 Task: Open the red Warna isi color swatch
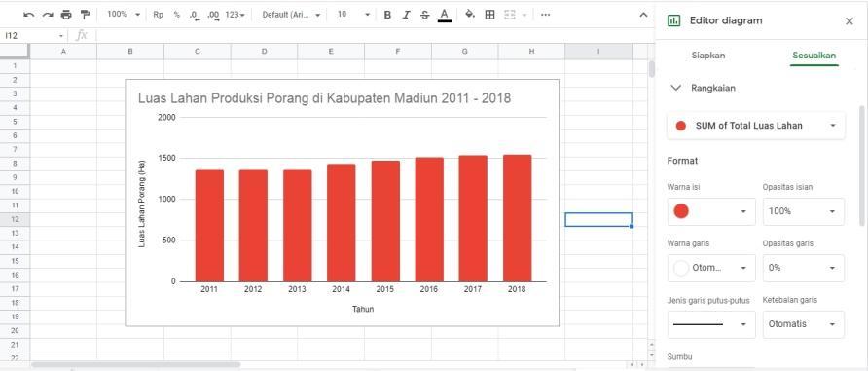[711, 211]
